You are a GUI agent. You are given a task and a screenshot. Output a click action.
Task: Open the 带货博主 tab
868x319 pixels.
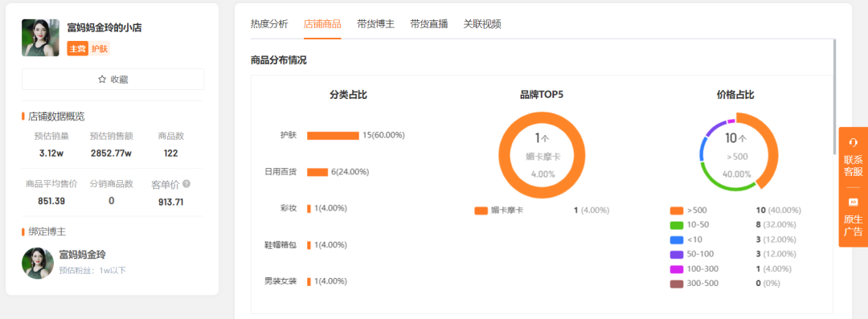pyautogui.click(x=375, y=24)
